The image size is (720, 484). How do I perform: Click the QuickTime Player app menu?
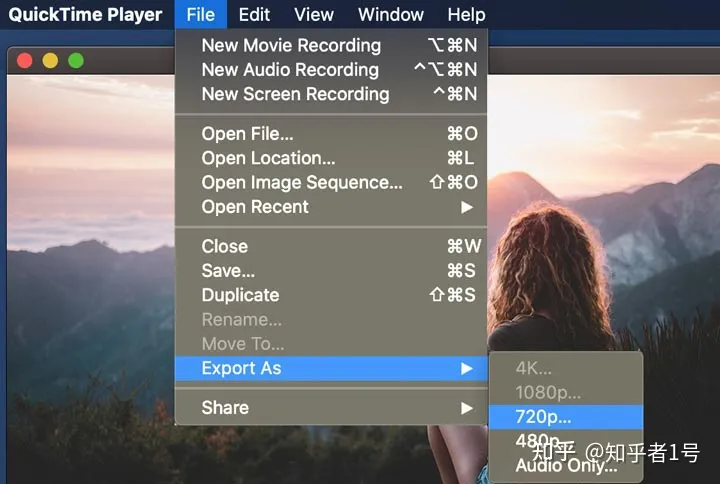coord(85,15)
